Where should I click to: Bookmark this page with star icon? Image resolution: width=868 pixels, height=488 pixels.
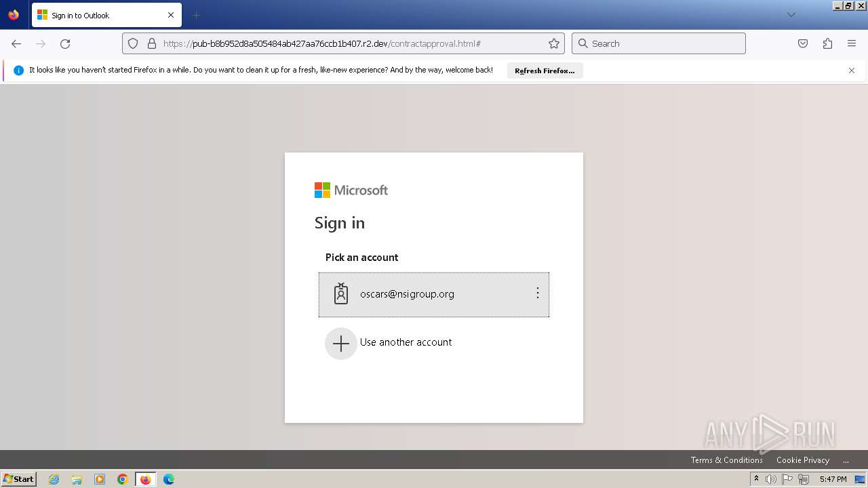coord(554,43)
